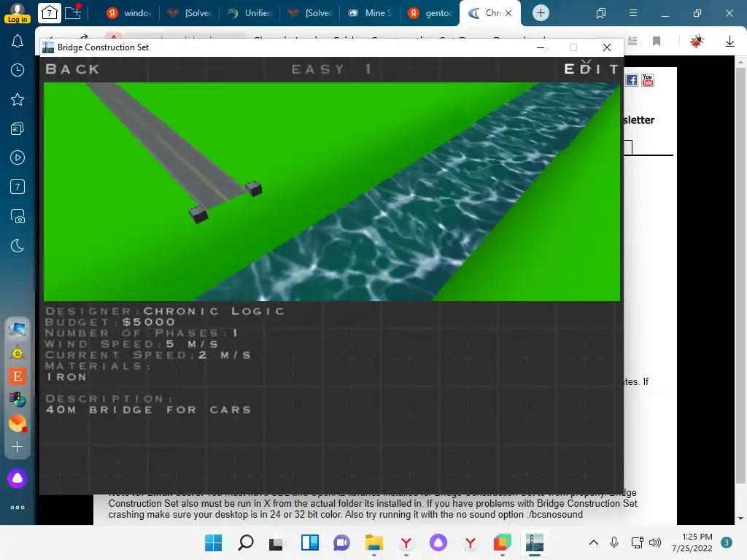Open Widgets on taskbar
This screenshot has height=560, width=747.
[x=309, y=542]
